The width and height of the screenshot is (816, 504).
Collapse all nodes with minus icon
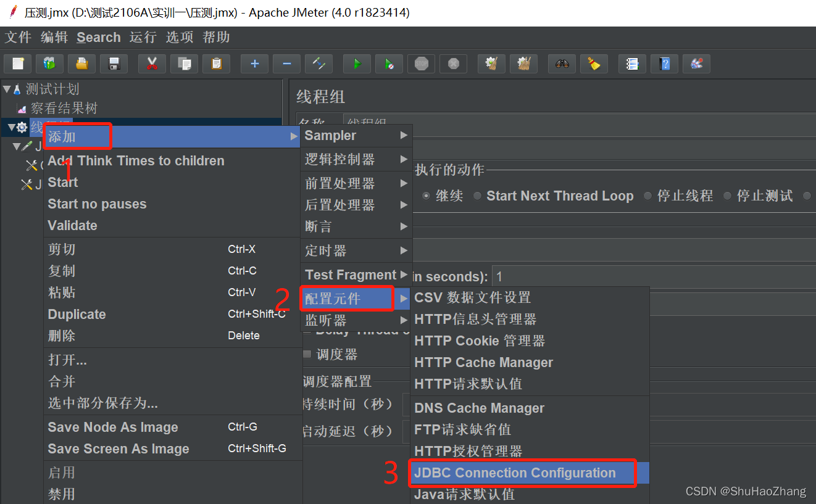coord(286,64)
